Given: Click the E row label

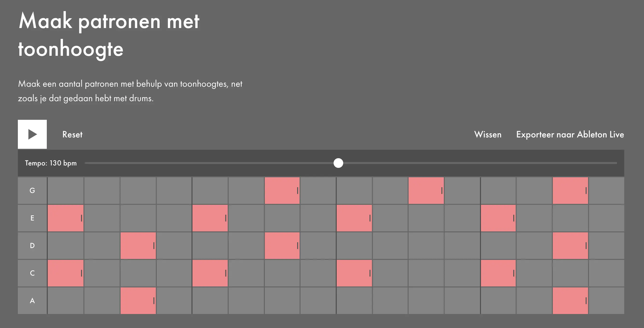Looking at the screenshot, I should click(x=32, y=218).
